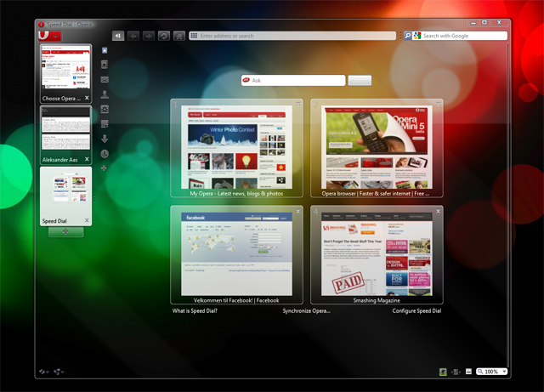Click the search button next to Ask field

[360, 80]
